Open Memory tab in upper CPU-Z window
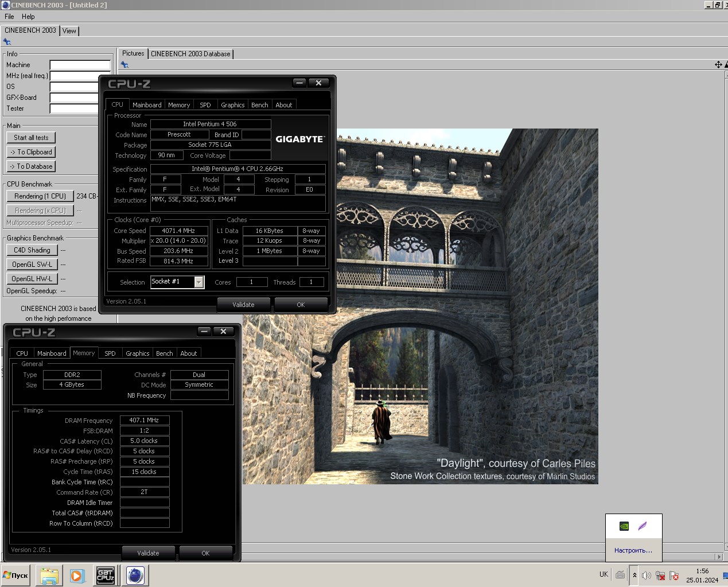 (x=179, y=105)
